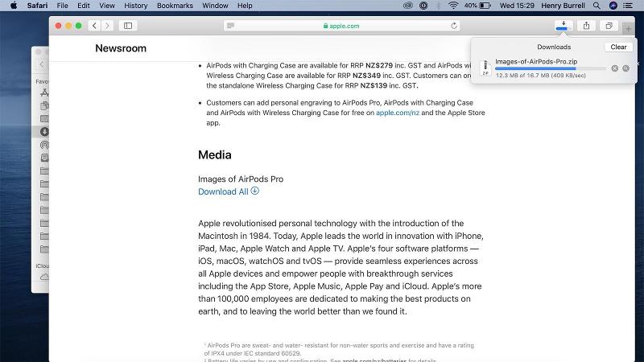Open the History menu
The image size is (644, 362).
[135, 6]
